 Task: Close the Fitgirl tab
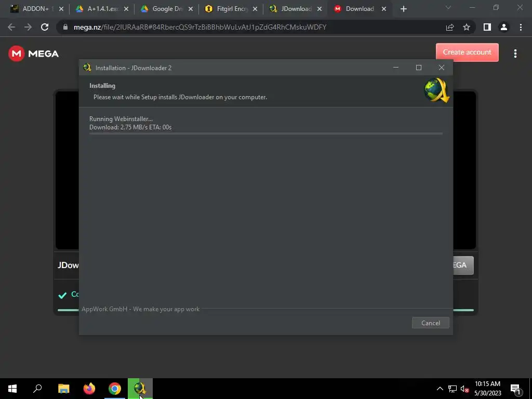[x=255, y=9]
